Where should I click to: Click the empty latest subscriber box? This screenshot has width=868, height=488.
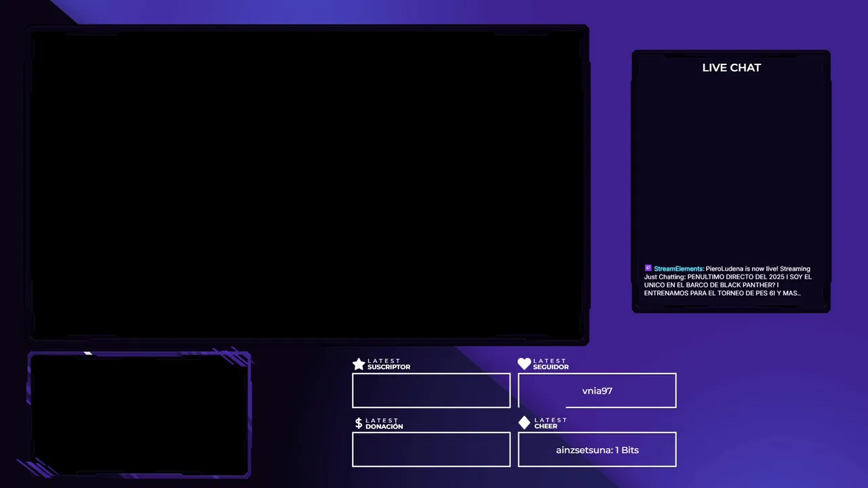(431, 390)
